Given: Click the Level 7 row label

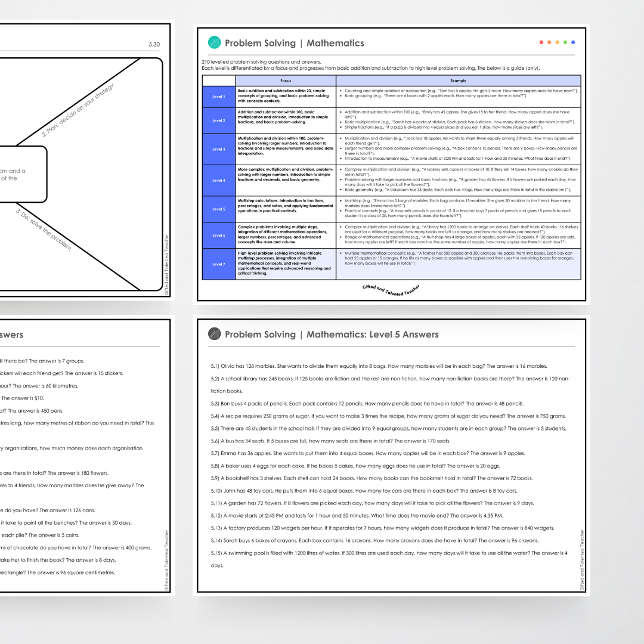Looking at the screenshot, I should (219, 264).
